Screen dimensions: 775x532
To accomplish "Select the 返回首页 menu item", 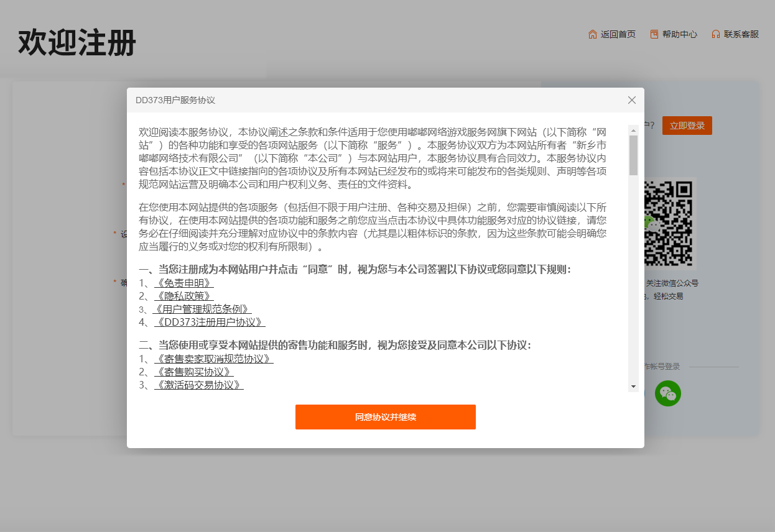I will pos(618,34).
